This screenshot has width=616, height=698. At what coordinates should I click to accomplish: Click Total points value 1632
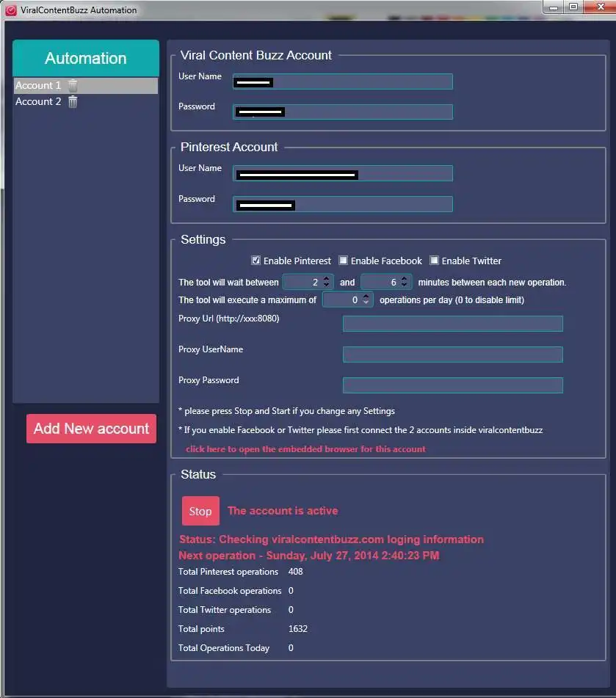coord(298,629)
